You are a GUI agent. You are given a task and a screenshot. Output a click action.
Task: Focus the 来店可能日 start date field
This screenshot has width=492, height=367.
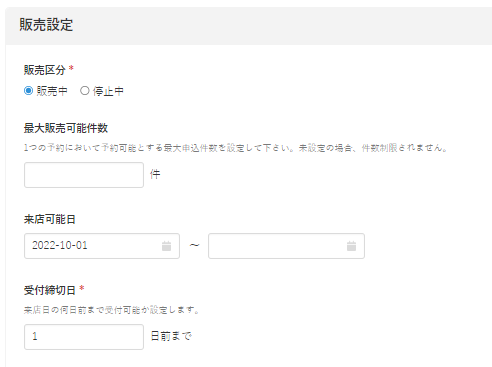(x=102, y=246)
